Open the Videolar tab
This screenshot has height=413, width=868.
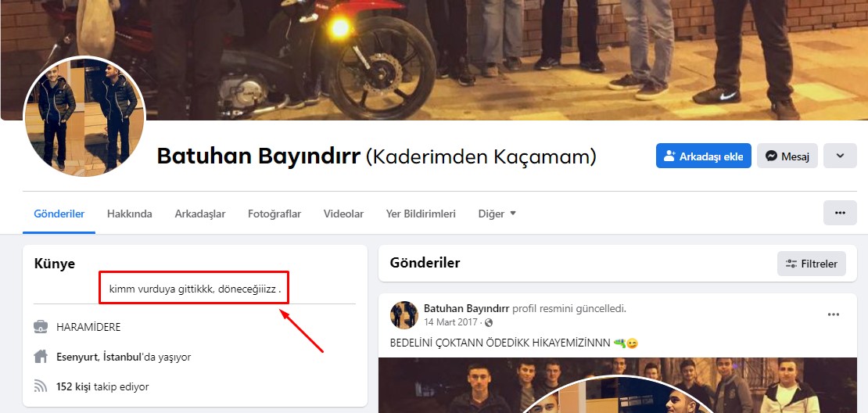point(343,214)
